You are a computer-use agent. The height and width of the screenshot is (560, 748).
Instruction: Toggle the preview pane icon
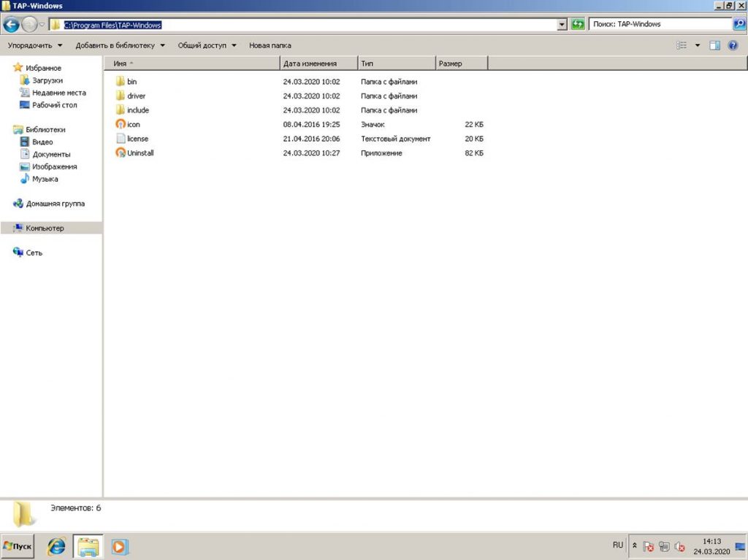pyautogui.click(x=714, y=45)
